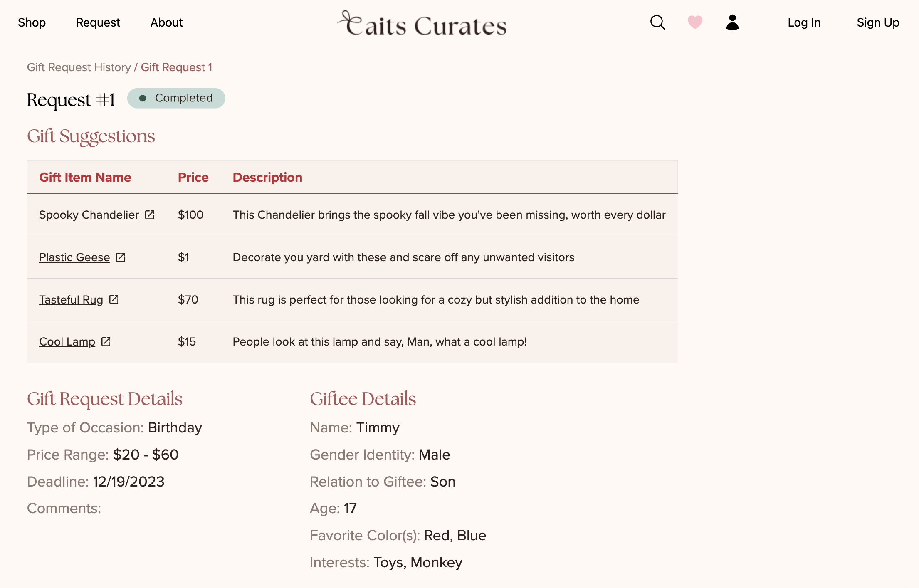Screen dimensions: 919x588
Task: Click the $20 - $60 price range value
Action: [146, 455]
